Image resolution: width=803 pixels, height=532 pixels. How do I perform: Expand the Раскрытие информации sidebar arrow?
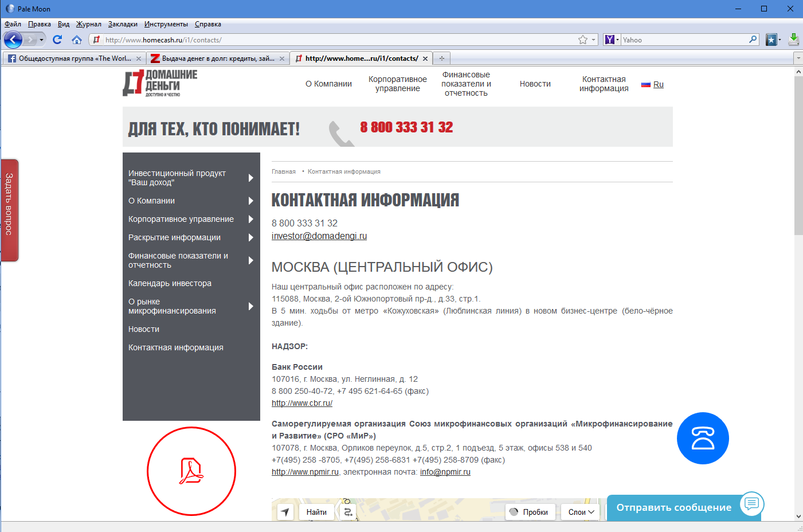251,237
